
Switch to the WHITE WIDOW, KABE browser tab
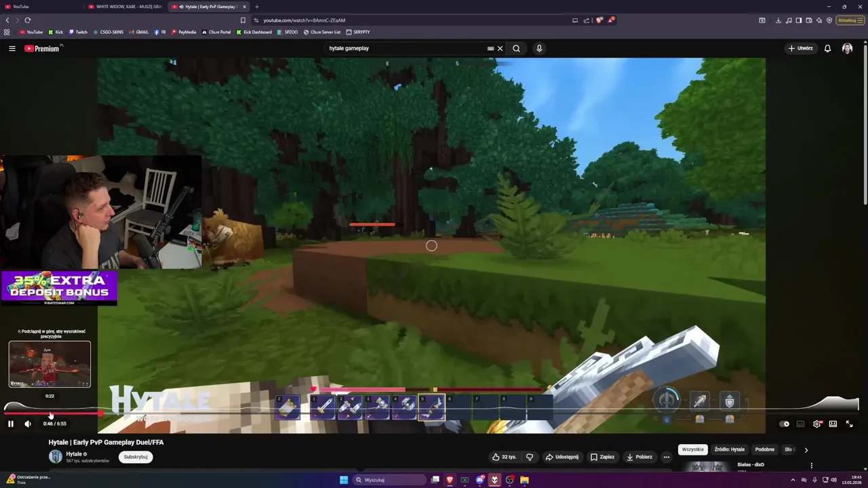tap(124, 7)
